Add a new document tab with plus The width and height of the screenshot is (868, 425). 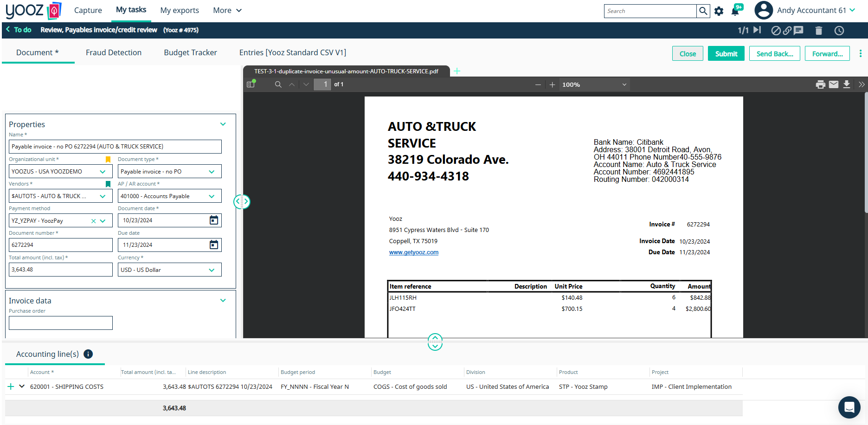click(x=457, y=71)
